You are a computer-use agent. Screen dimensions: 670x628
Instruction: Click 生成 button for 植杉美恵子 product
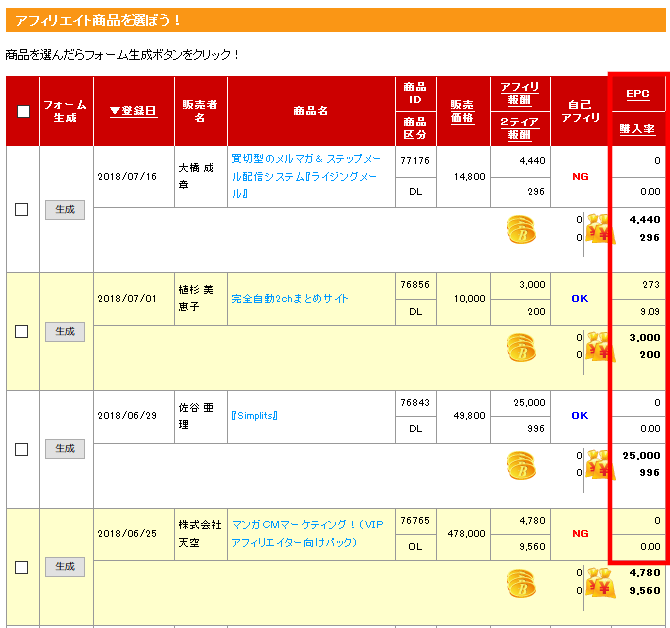tap(65, 332)
